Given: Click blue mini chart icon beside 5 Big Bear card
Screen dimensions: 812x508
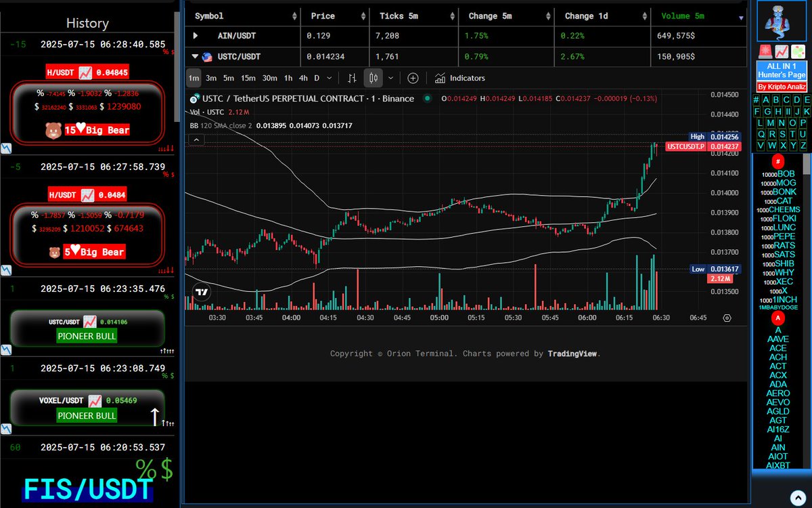Looking at the screenshot, I should pos(5,270).
